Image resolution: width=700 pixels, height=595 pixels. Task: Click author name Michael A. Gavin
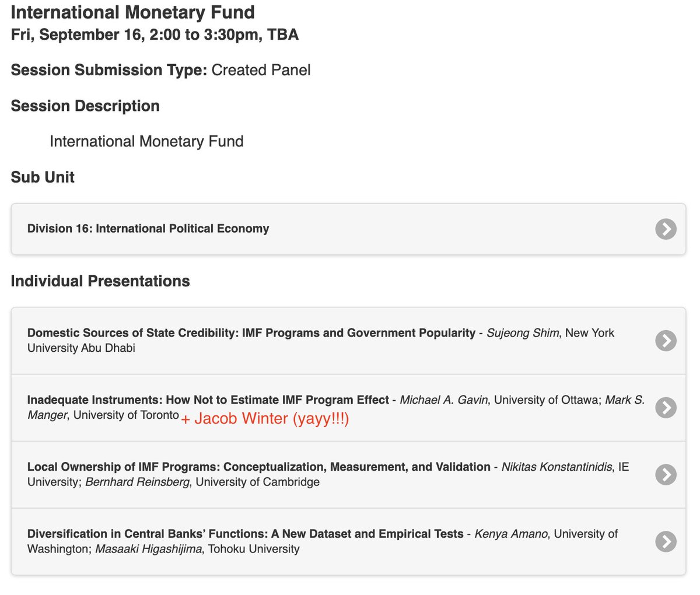pyautogui.click(x=444, y=400)
